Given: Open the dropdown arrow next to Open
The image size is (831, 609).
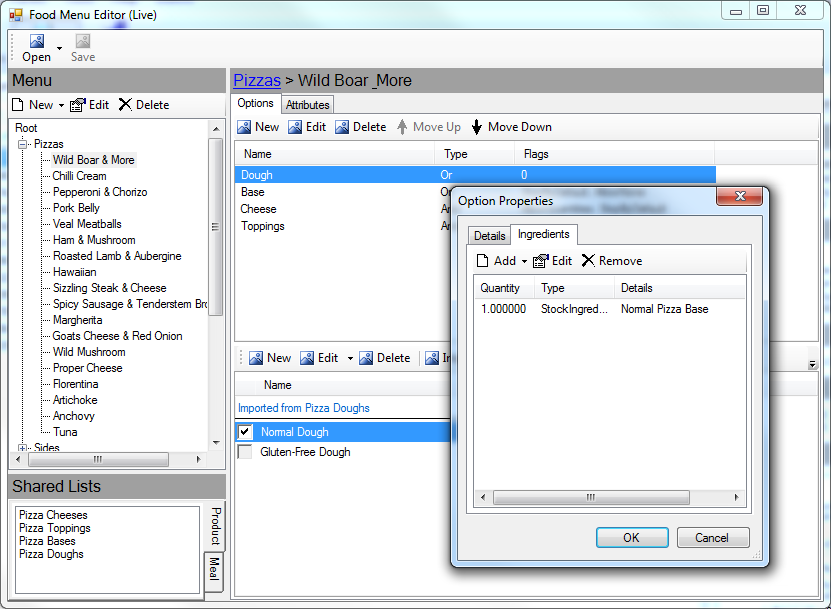Looking at the screenshot, I should [x=59, y=48].
